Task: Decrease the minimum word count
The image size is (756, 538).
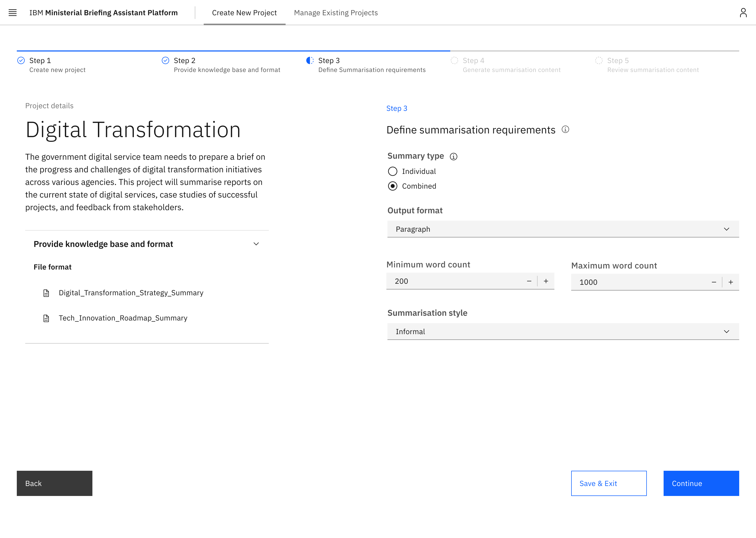Action: point(529,281)
